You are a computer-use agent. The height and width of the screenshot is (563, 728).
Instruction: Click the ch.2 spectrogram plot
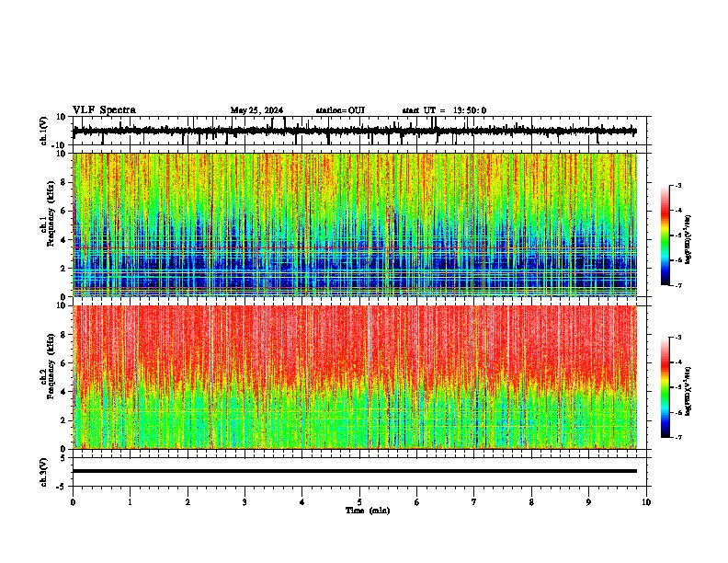point(355,377)
